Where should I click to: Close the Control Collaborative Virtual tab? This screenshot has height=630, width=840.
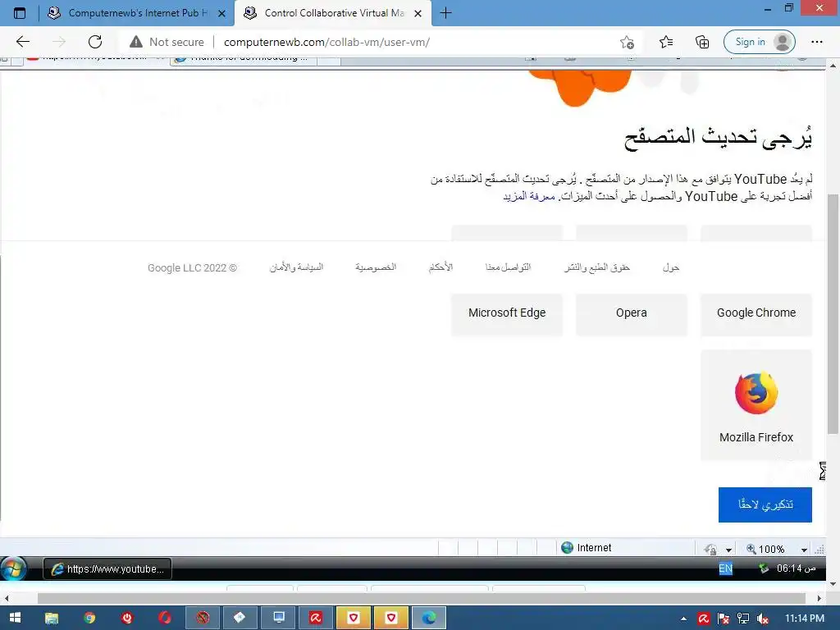tap(418, 13)
